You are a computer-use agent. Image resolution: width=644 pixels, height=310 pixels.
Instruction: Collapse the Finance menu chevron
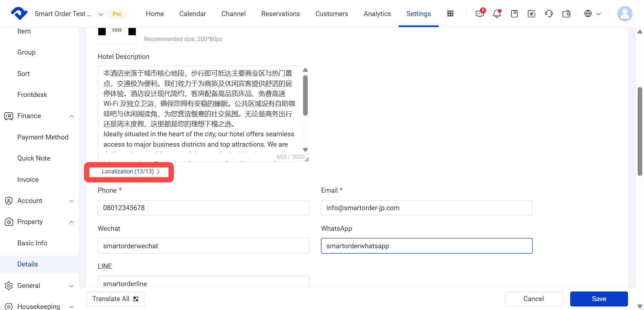pyautogui.click(x=72, y=116)
